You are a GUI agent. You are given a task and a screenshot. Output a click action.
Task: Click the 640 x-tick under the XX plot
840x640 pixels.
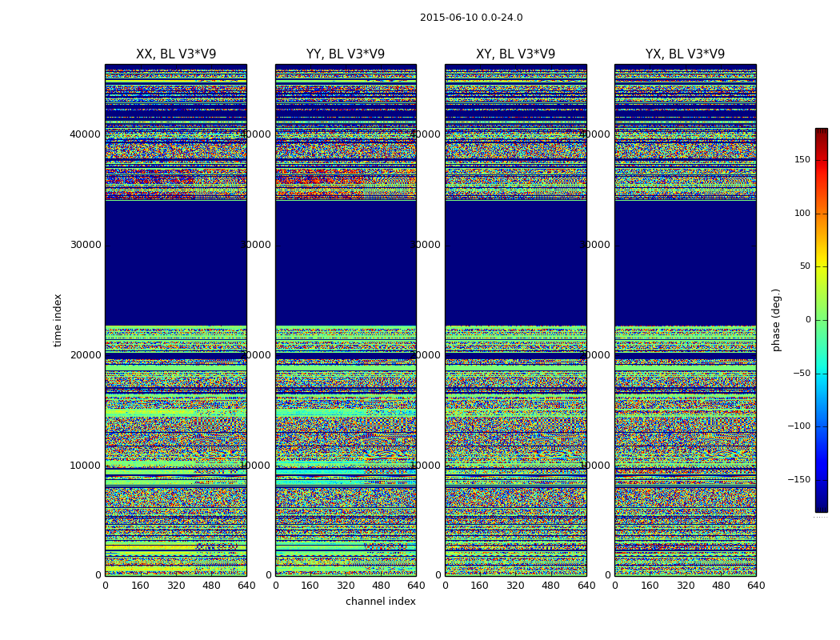point(246,586)
